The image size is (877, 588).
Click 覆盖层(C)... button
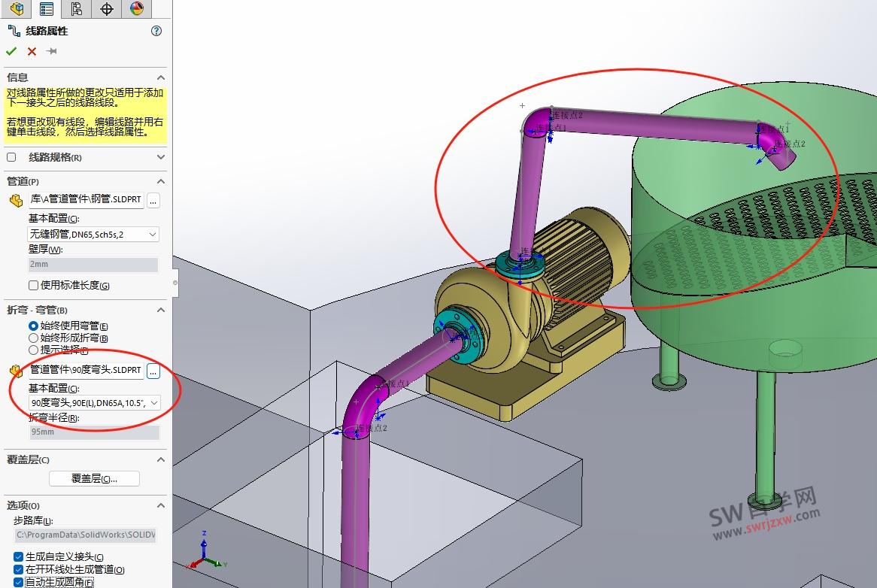click(93, 478)
